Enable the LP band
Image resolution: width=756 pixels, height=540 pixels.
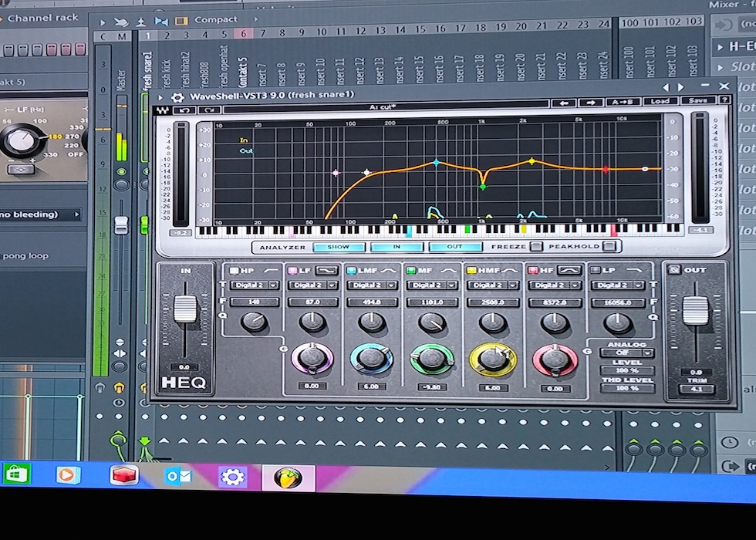596,271
